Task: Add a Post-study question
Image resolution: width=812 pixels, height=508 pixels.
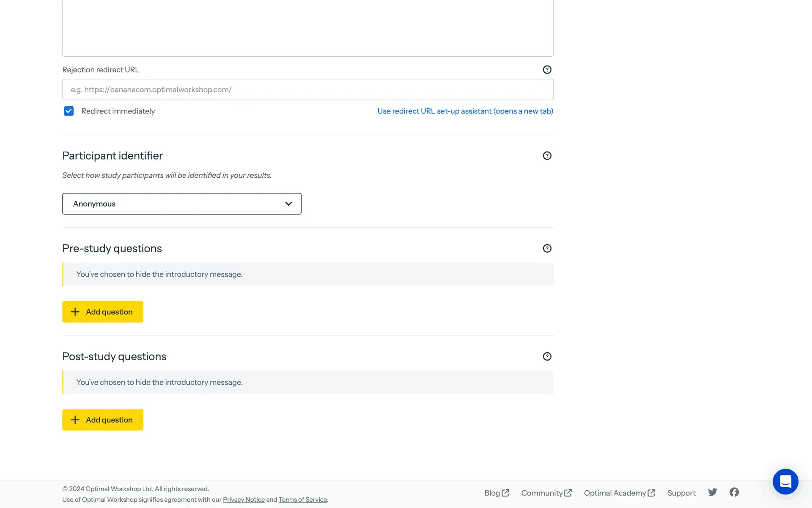Action: click(x=103, y=420)
